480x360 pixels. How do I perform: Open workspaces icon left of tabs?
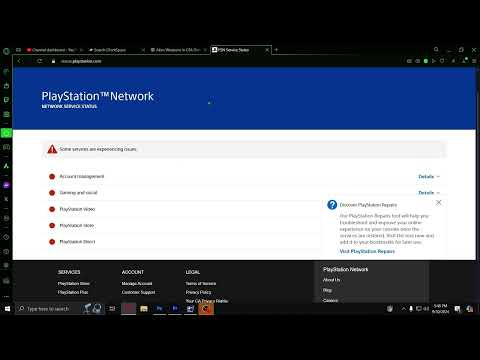pyautogui.click(x=18, y=50)
